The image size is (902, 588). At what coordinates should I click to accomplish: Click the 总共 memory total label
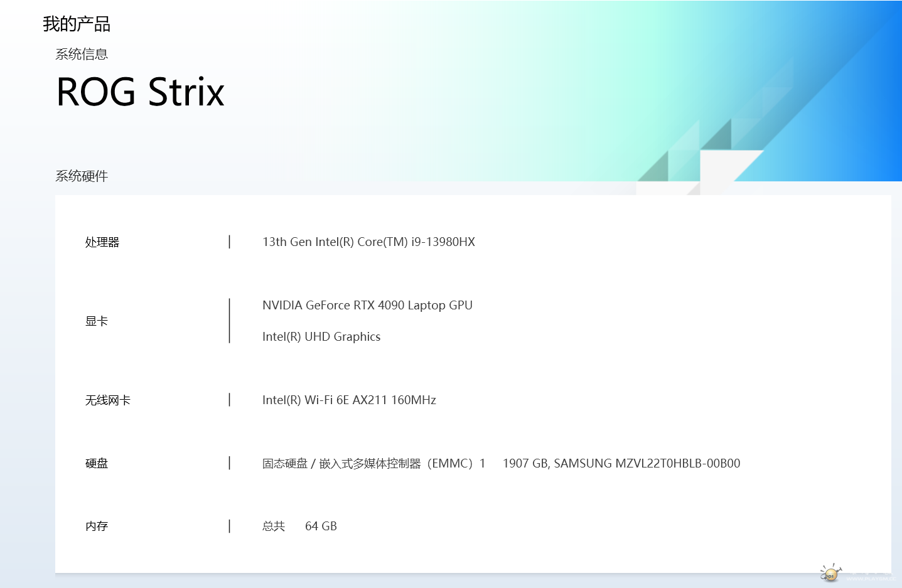274,527
